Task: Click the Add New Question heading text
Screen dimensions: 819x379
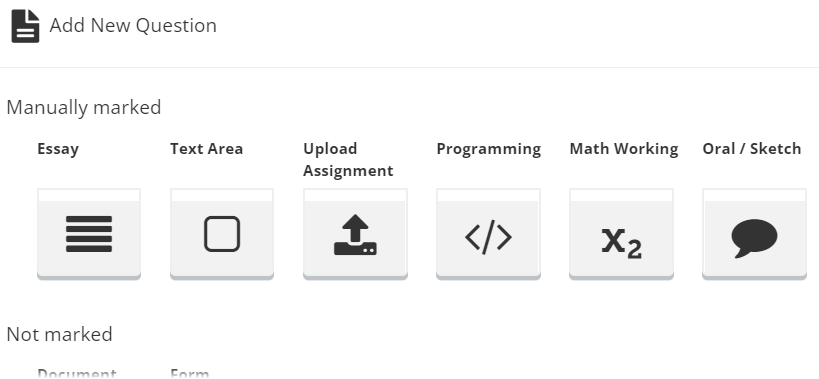Action: 133,25
